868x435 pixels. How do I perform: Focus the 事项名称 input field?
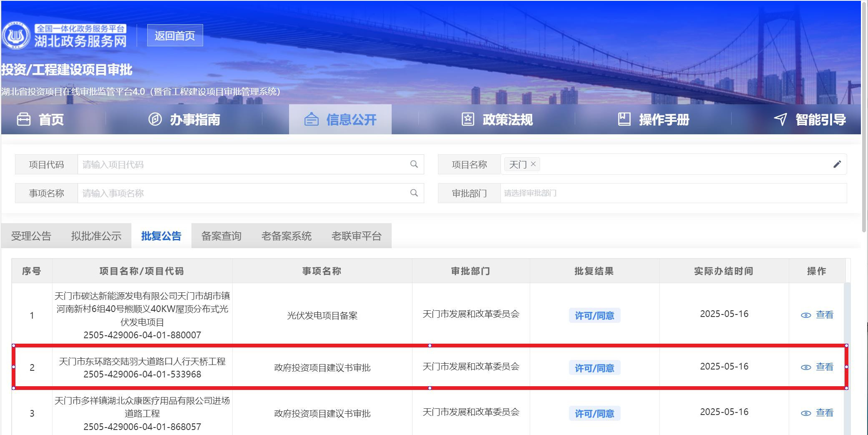point(251,193)
